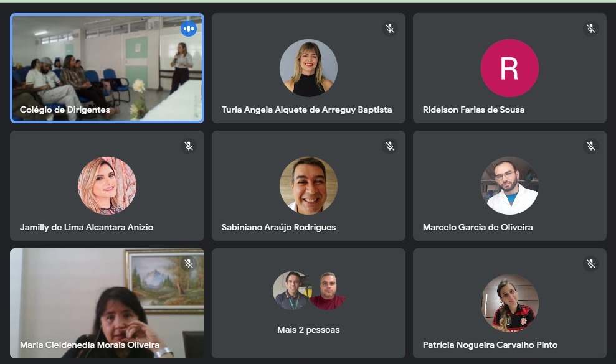
Task: Open the Mais 2 pessoas participants tile
Action: (308, 303)
